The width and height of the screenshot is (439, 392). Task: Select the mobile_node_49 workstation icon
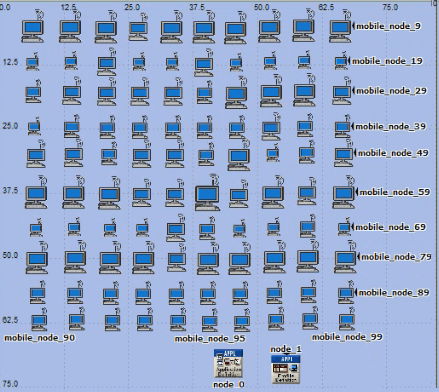(x=343, y=153)
